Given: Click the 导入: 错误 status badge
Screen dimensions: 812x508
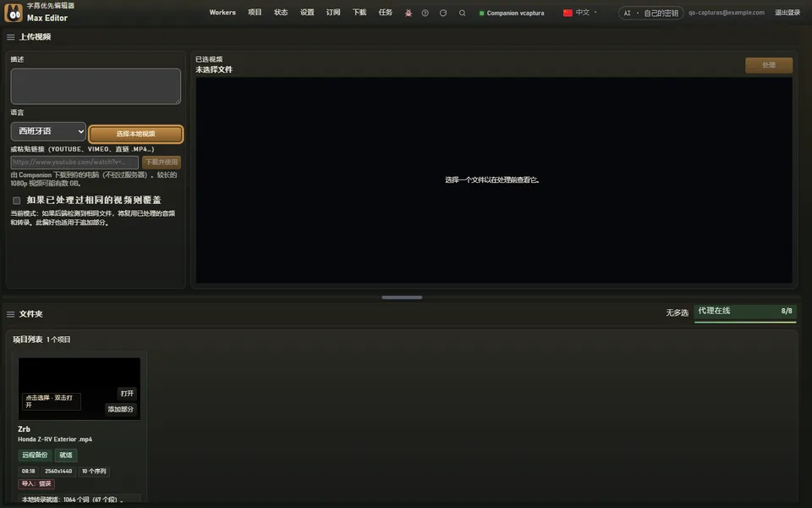Looking at the screenshot, I should pos(36,484).
